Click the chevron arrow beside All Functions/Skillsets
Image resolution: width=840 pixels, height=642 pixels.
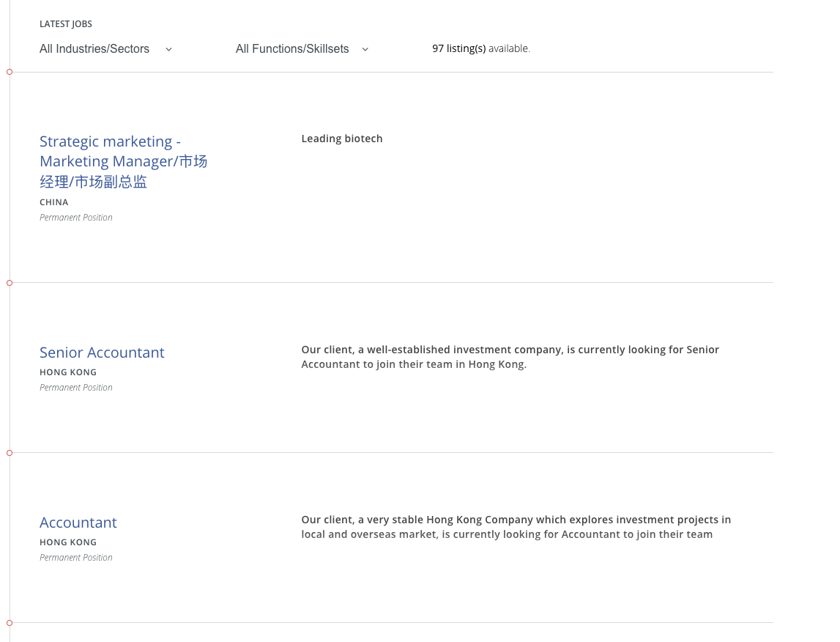click(365, 49)
